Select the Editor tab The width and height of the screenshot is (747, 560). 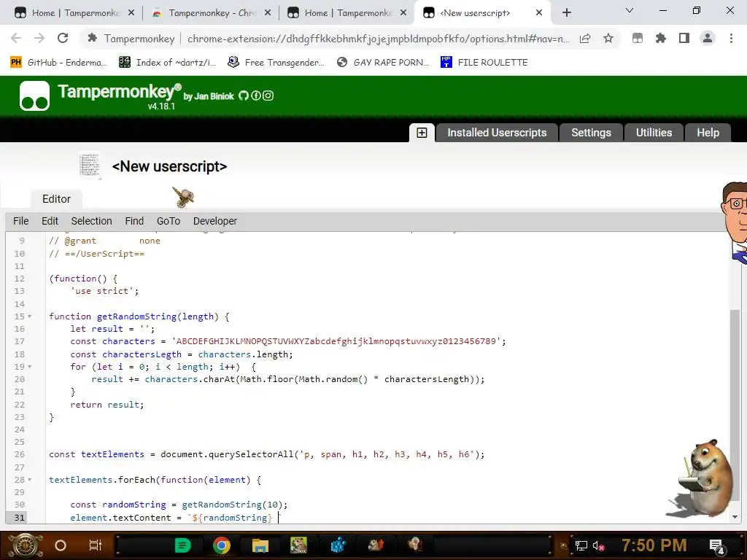pyautogui.click(x=56, y=199)
